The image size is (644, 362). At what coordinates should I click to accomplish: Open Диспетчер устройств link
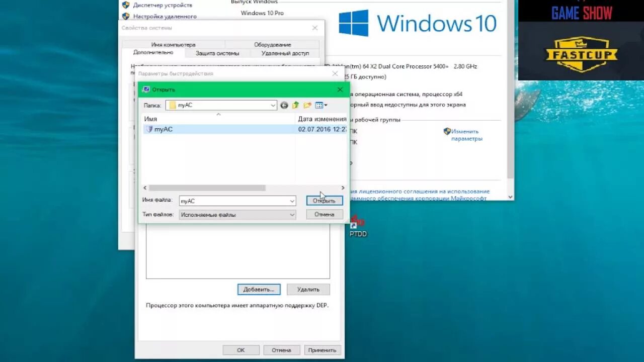point(163,5)
